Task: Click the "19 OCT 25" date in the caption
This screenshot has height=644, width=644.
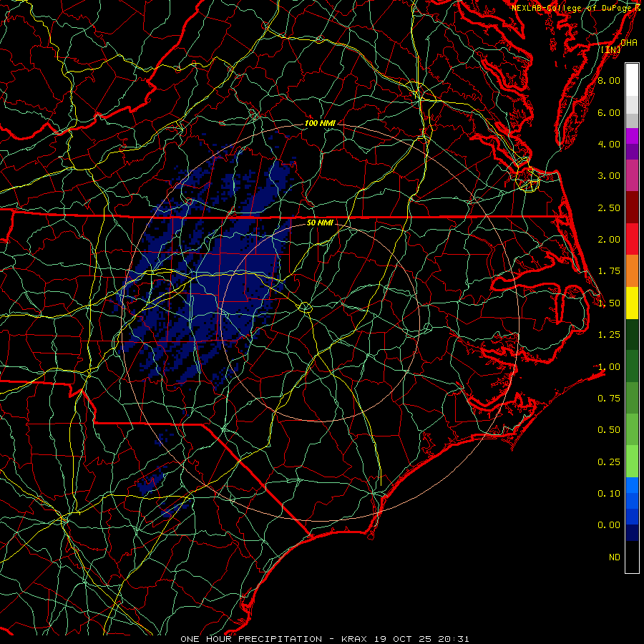Action: [405, 639]
